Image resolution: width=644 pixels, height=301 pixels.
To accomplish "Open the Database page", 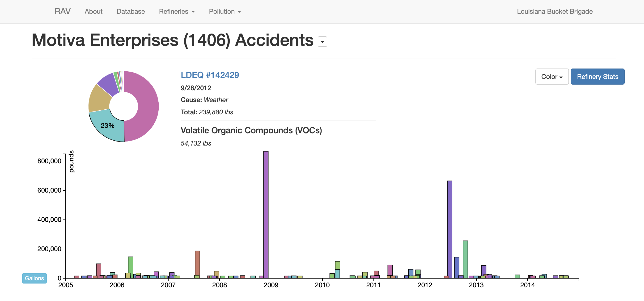I will [131, 12].
